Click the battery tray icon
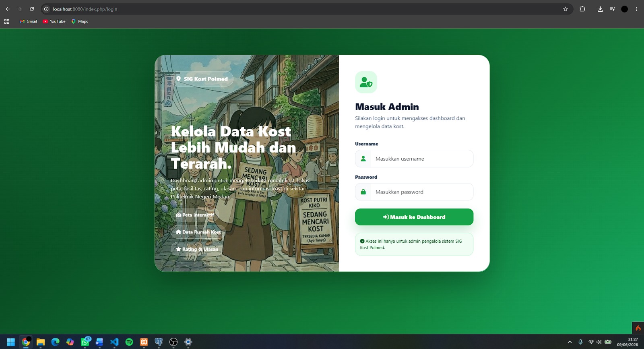Image resolution: width=644 pixels, height=349 pixels. tap(608, 342)
